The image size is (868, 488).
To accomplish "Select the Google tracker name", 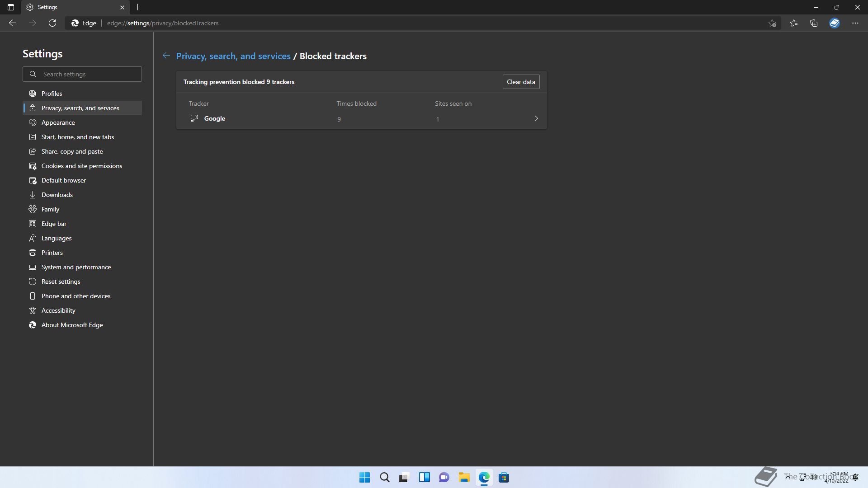I will [x=215, y=118].
